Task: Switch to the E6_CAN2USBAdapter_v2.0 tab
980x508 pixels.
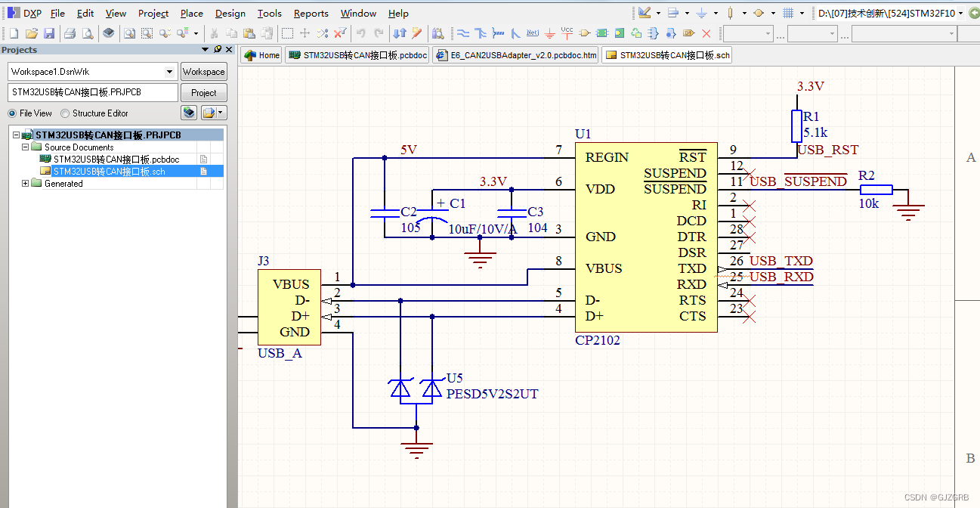Action: tap(516, 54)
